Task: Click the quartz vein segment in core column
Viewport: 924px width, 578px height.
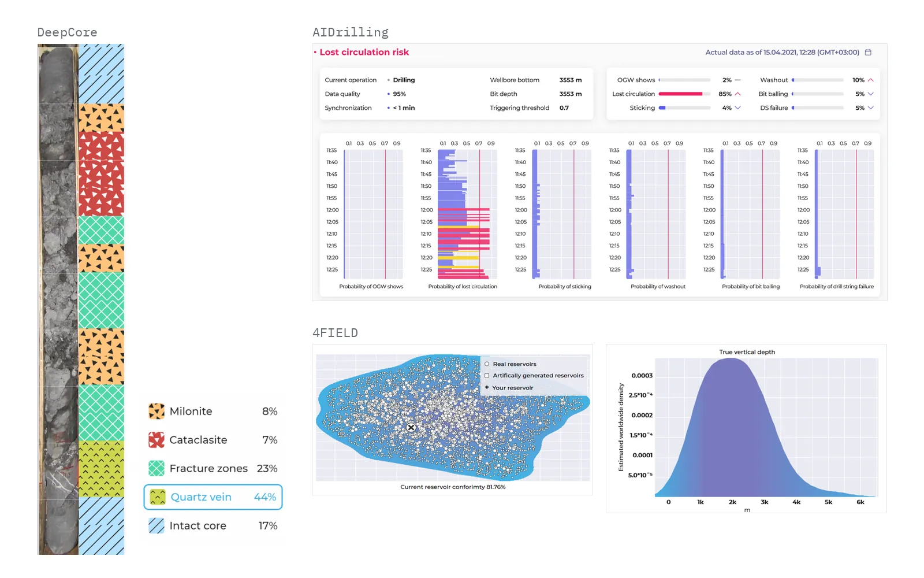Action: tap(101, 469)
